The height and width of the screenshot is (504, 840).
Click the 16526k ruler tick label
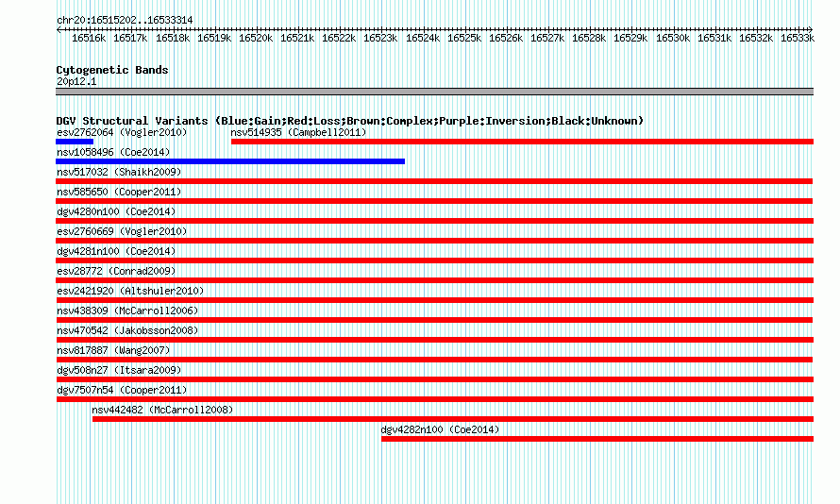[x=506, y=38]
